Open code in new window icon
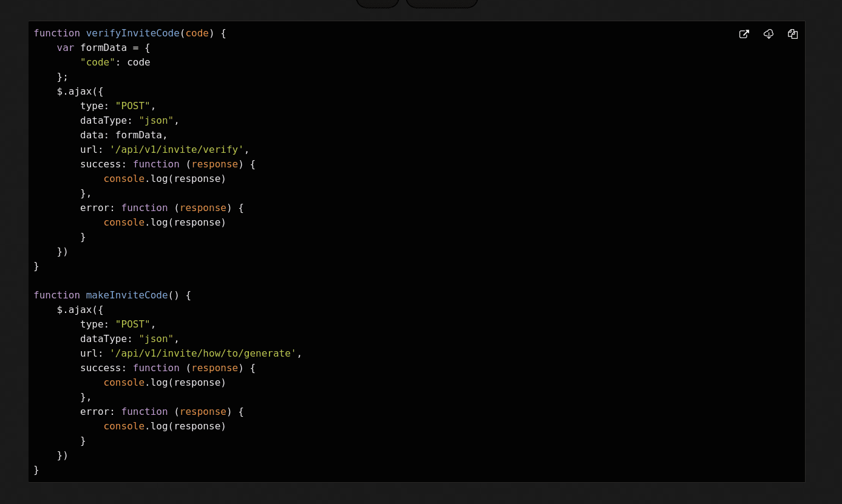 click(744, 35)
